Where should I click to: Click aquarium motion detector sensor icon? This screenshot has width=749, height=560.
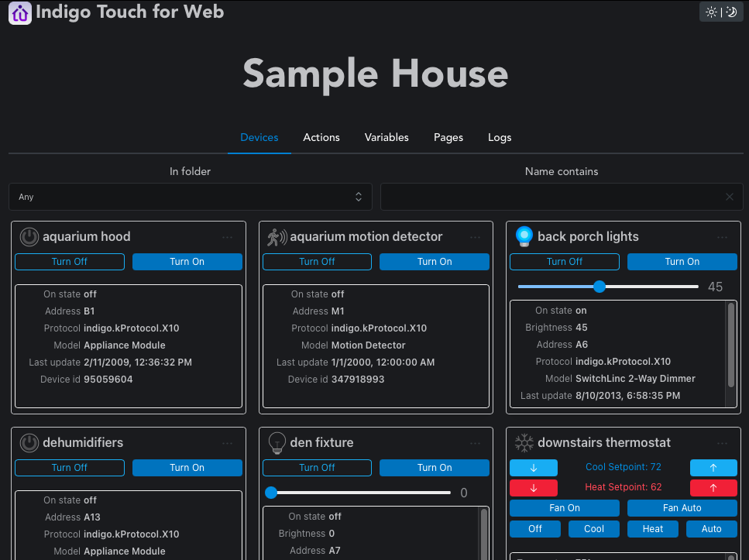point(277,237)
